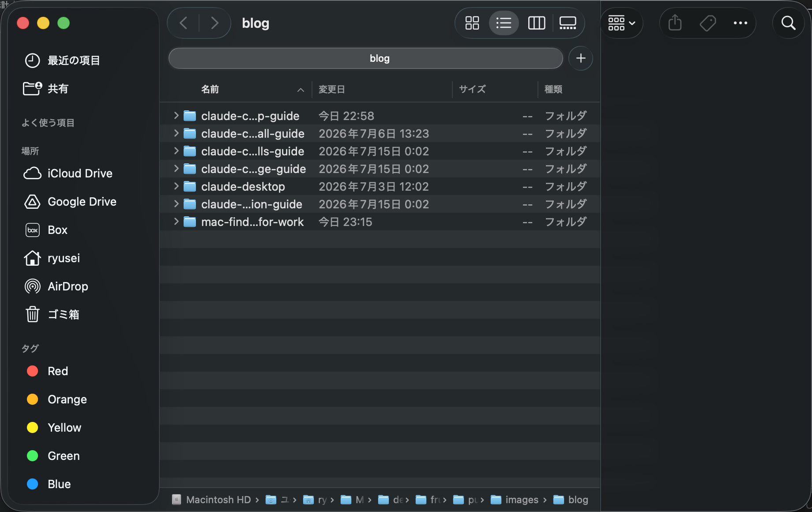Viewport: 812px width, 512px height.
Task: Click blog folder in path bar
Action: (571, 500)
